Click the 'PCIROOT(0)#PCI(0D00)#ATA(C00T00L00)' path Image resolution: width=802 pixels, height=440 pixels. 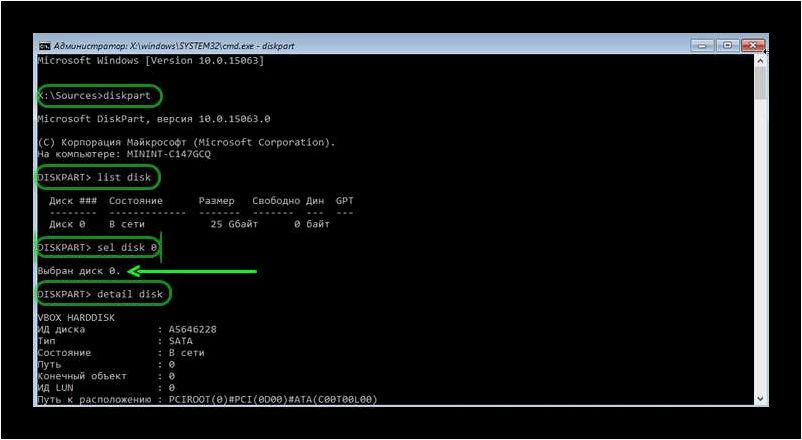273,399
